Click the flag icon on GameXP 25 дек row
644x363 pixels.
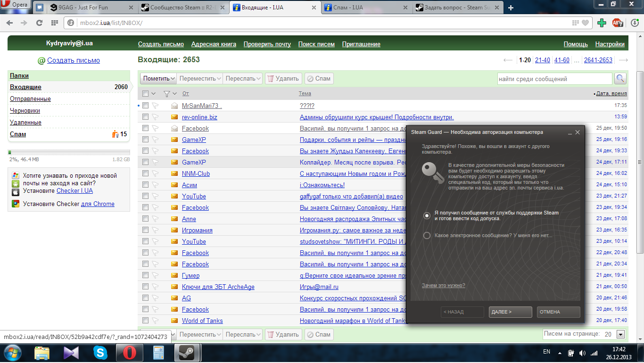[155, 140]
